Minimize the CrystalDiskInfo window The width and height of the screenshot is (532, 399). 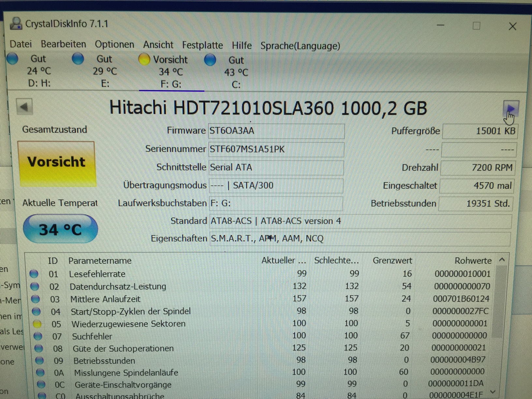click(441, 25)
